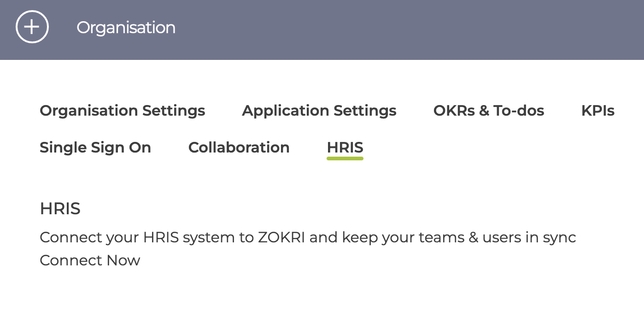The image size is (644, 317).
Task: Open the quick-add plus button in the header
Action: (32, 27)
